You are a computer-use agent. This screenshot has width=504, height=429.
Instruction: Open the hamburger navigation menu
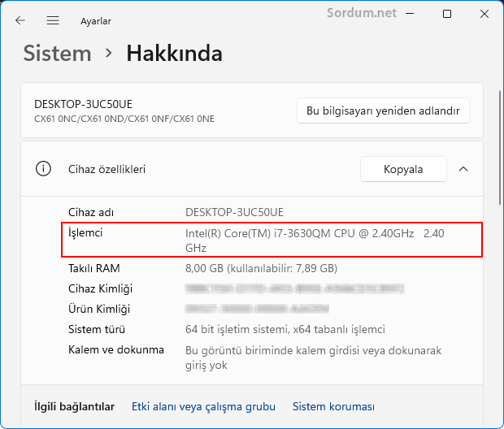[x=53, y=20]
